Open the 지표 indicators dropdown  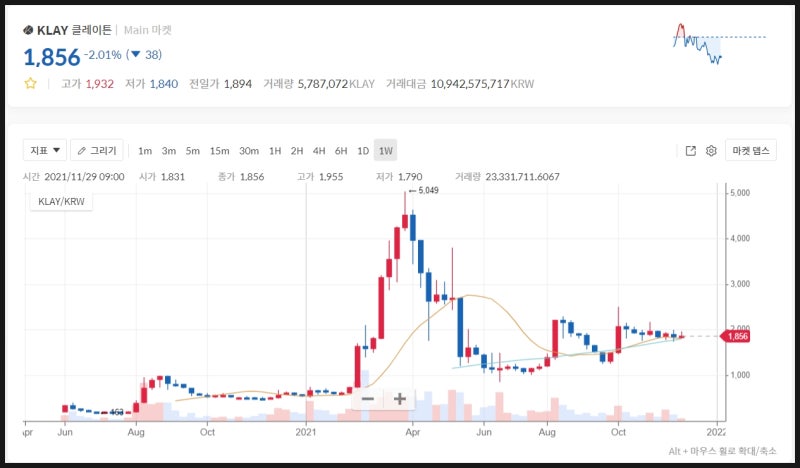pos(45,150)
